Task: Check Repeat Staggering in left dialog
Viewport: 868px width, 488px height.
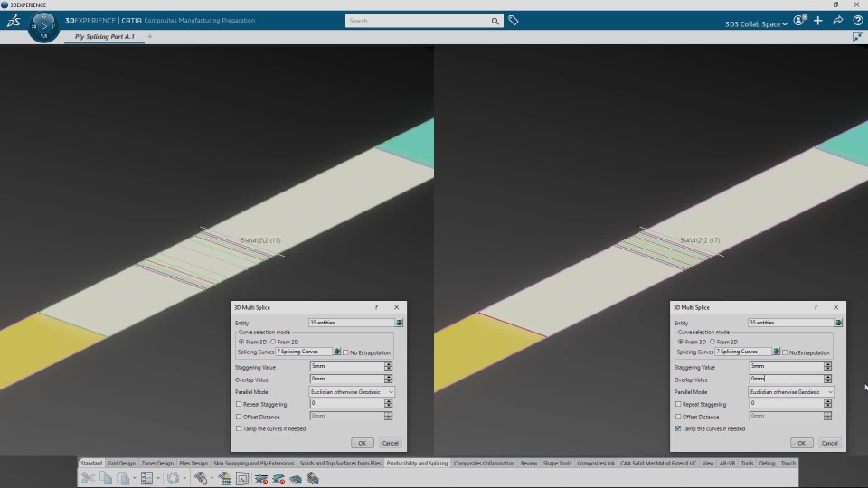Action: [239, 405]
